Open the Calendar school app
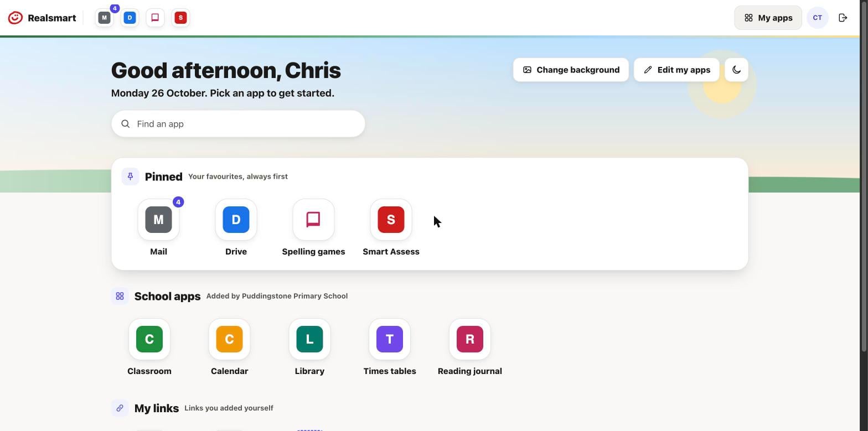The height and width of the screenshot is (431, 868). click(229, 339)
